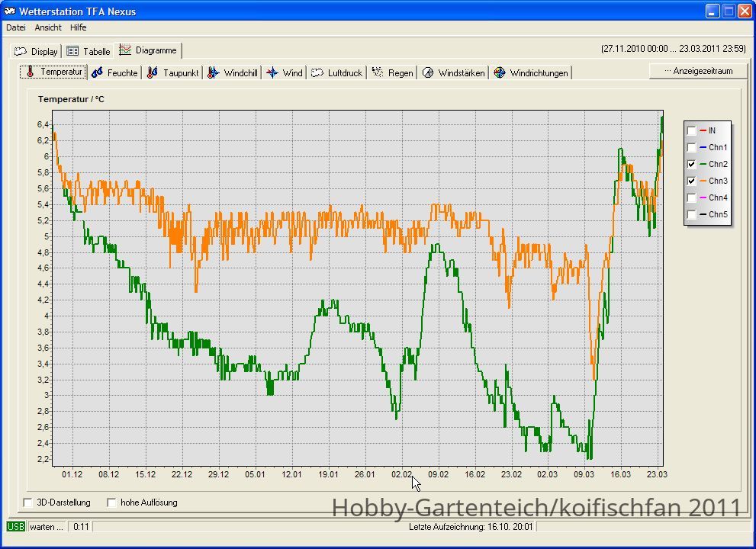The height and width of the screenshot is (549, 756).
Task: Enable the Chn5 channel checkbox
Action: click(691, 214)
